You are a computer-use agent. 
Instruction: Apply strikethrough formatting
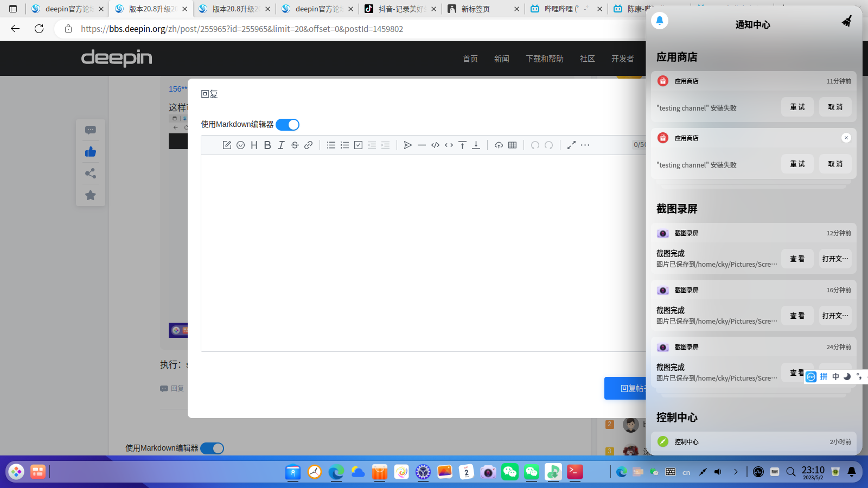coord(295,145)
